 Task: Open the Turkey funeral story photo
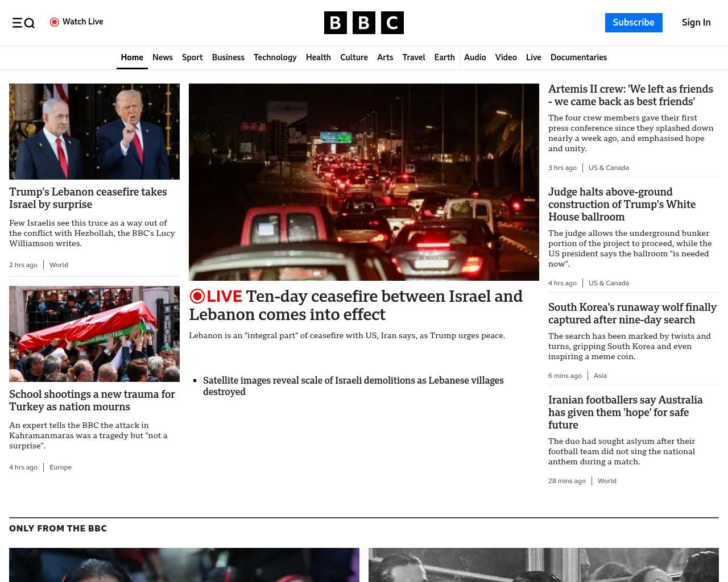pos(94,334)
